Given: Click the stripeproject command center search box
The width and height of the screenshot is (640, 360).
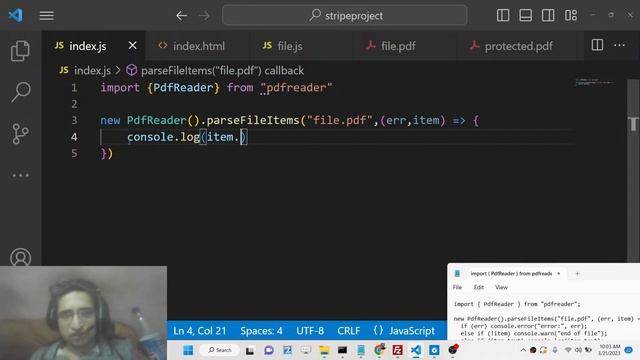Looking at the screenshot, I should 345,16.
